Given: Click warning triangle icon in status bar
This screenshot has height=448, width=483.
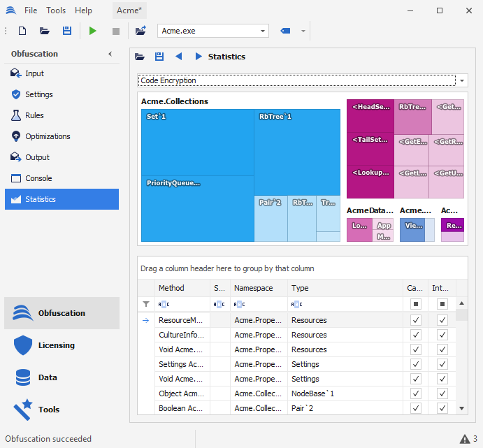Looking at the screenshot, I should (x=464, y=439).
